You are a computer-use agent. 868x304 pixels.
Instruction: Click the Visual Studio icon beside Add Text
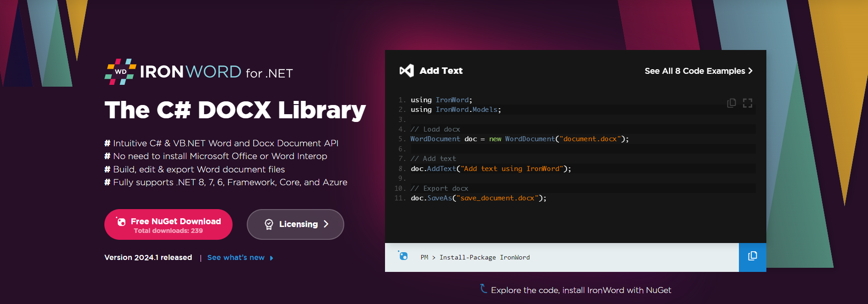pos(407,71)
